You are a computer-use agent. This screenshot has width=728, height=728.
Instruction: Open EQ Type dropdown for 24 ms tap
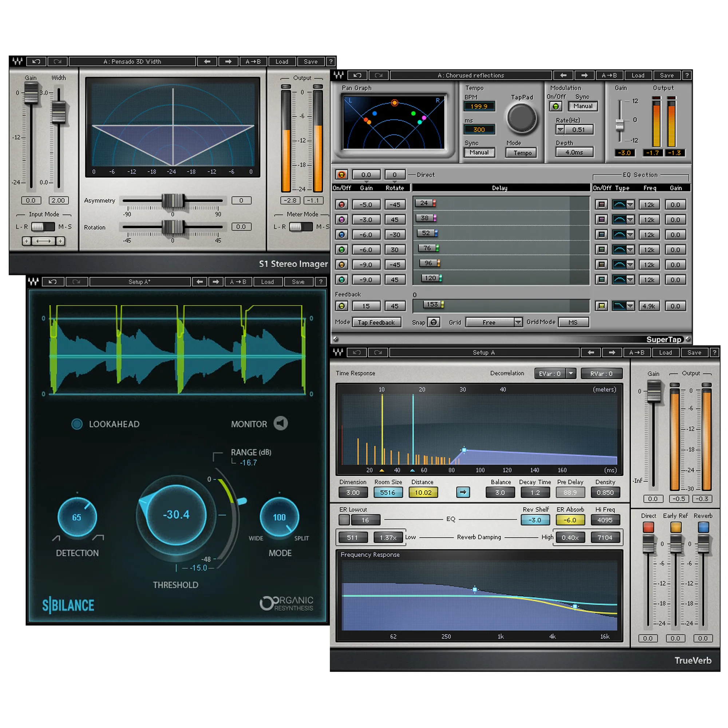click(x=630, y=205)
